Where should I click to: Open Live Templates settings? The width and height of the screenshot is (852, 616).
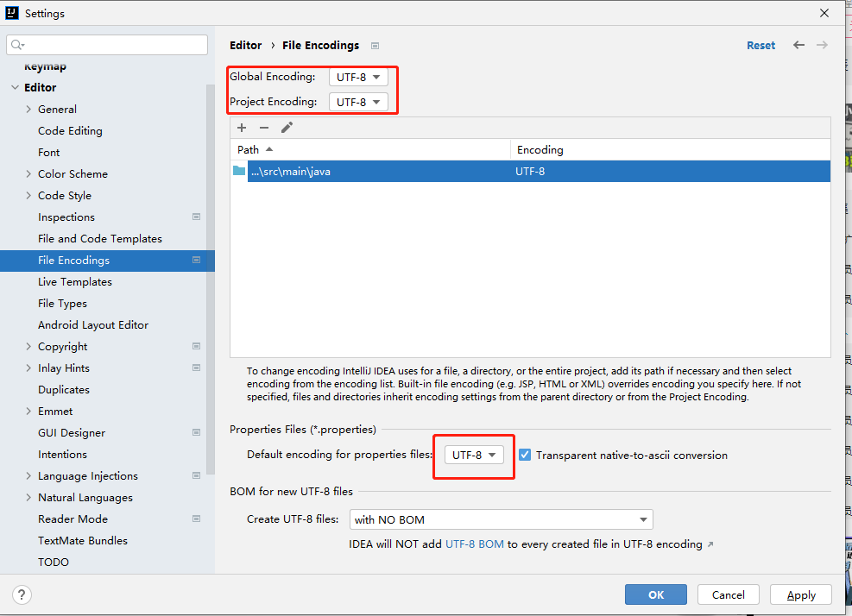(x=75, y=282)
